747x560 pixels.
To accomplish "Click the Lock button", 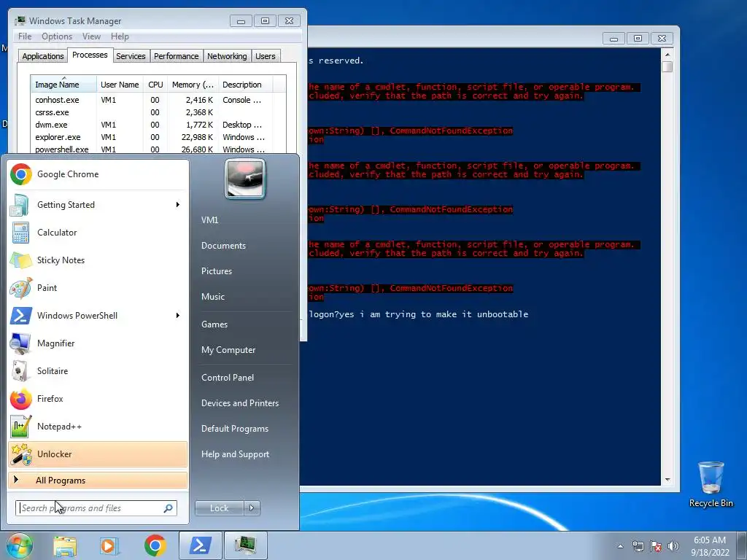I will click(220, 508).
